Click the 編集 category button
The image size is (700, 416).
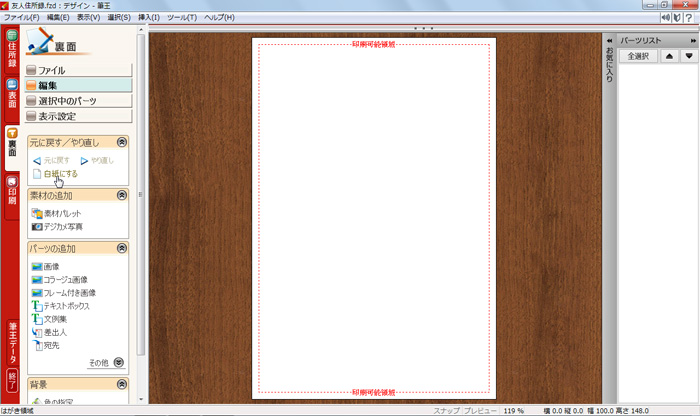pos(78,86)
